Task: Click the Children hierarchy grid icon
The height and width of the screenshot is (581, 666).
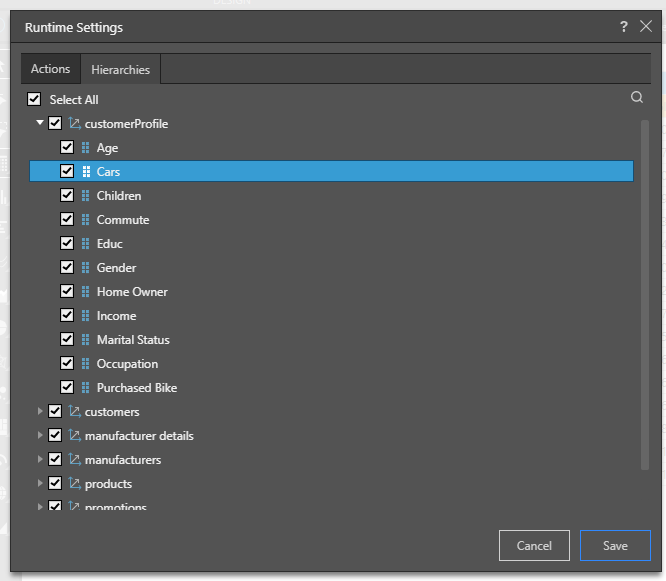Action: (x=85, y=196)
